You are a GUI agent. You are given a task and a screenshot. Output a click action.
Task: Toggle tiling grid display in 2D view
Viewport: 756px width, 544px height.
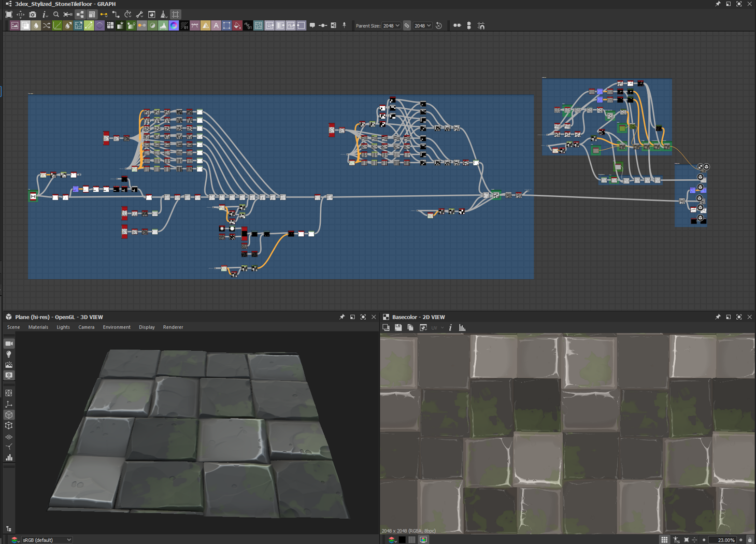[664, 540]
